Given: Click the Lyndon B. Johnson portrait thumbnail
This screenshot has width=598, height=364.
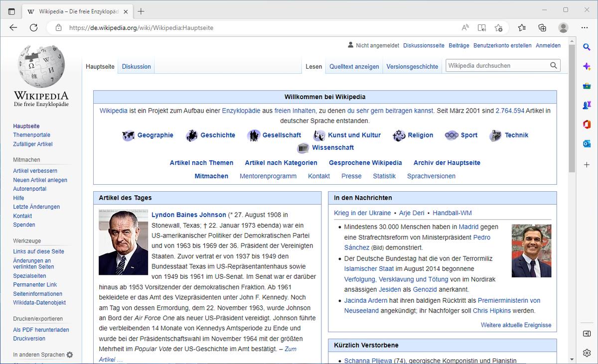Looking at the screenshot, I should tap(123, 243).
